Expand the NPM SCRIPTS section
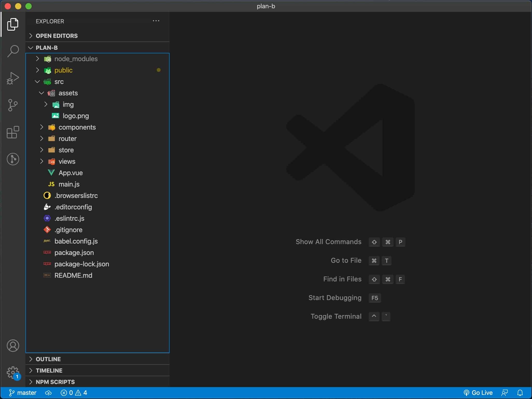The height and width of the screenshot is (399, 532). click(55, 382)
